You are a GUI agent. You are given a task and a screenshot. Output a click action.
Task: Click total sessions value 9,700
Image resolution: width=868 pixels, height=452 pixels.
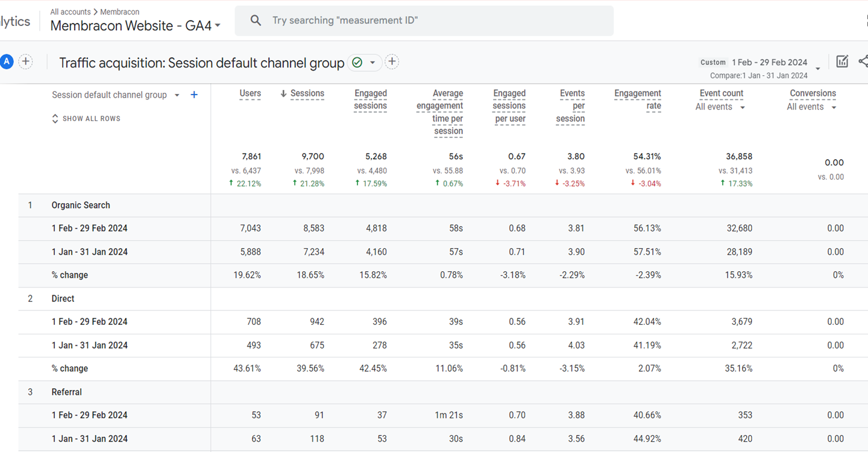tap(314, 156)
